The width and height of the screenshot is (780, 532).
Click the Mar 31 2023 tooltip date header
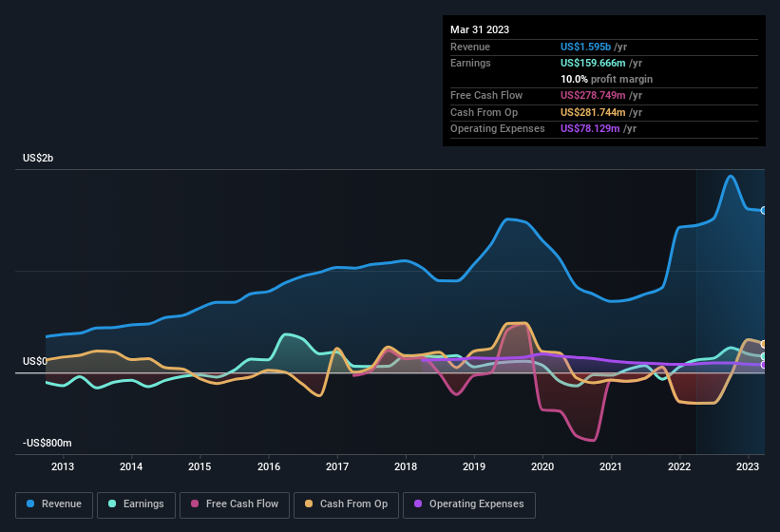pos(480,29)
